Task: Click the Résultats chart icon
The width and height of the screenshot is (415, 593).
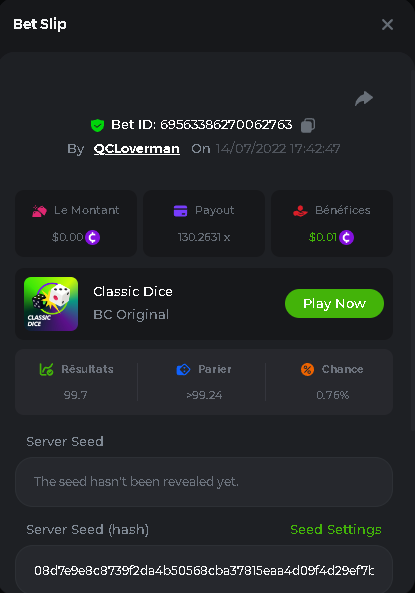Action: pyautogui.click(x=46, y=369)
